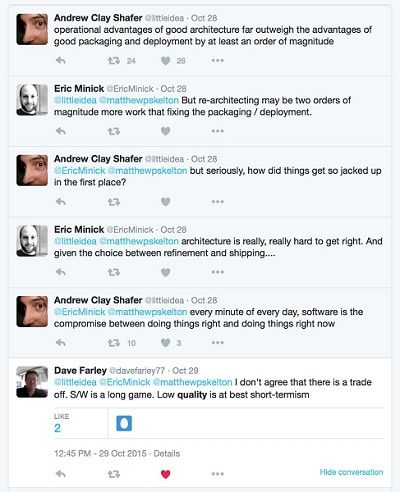Open Andrew Clay Shafer's name in first tweet
Viewport: 400px width, 492px height.
coord(98,18)
